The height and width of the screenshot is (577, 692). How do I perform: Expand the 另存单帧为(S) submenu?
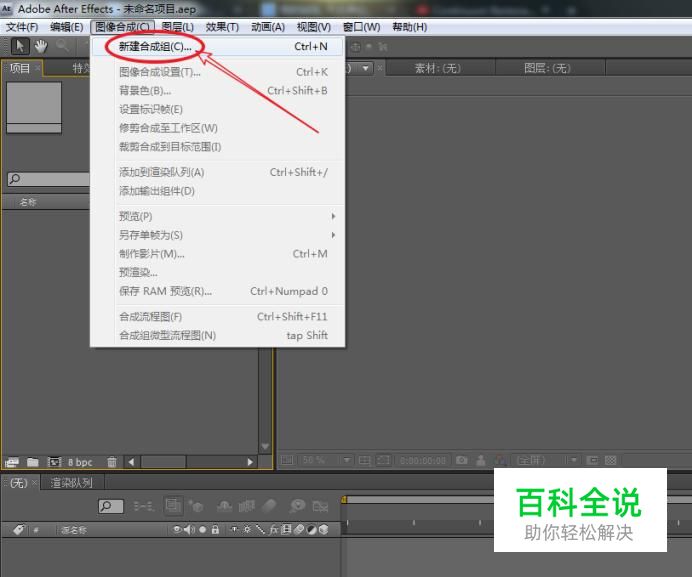(217, 235)
